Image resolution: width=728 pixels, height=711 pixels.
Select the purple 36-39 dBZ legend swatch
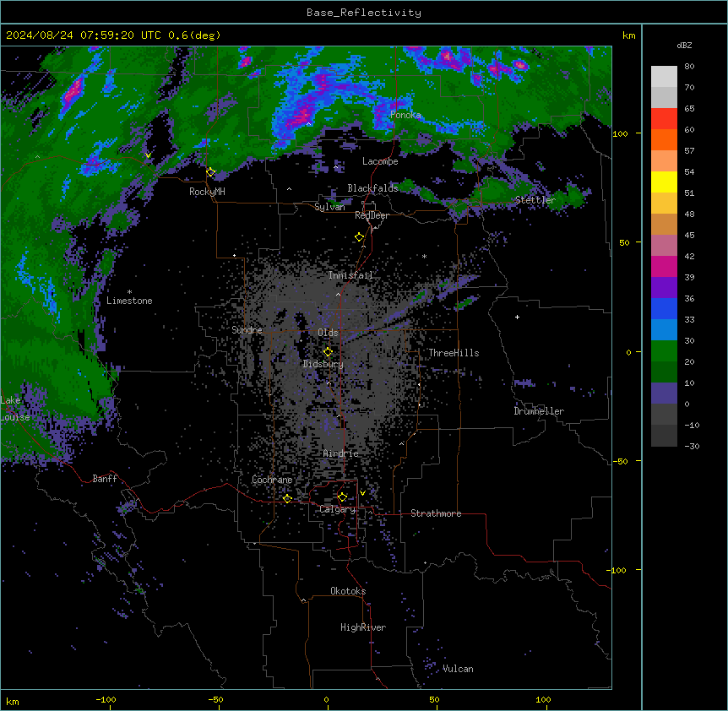coord(664,288)
